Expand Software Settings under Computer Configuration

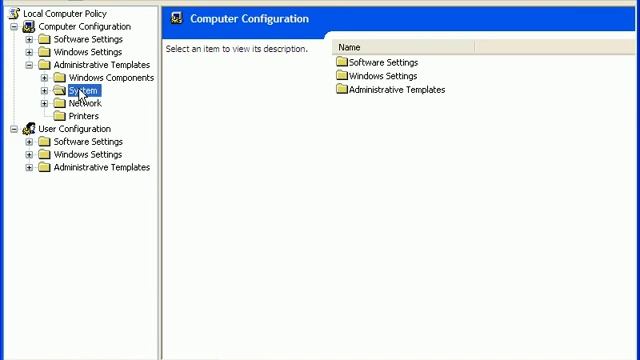29,40
